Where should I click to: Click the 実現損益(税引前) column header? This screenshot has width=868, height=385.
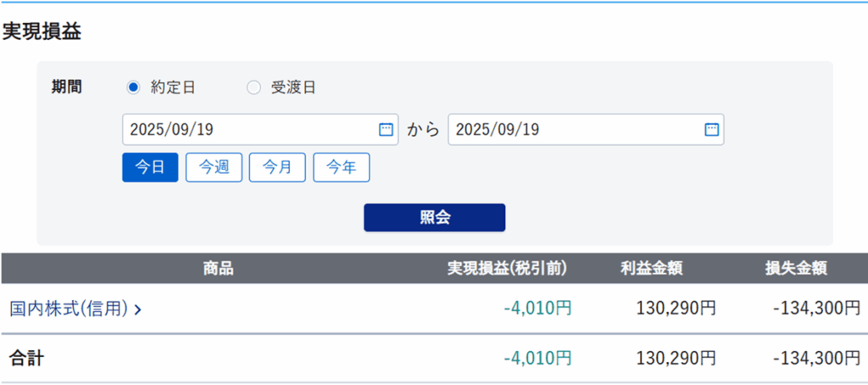(x=507, y=269)
